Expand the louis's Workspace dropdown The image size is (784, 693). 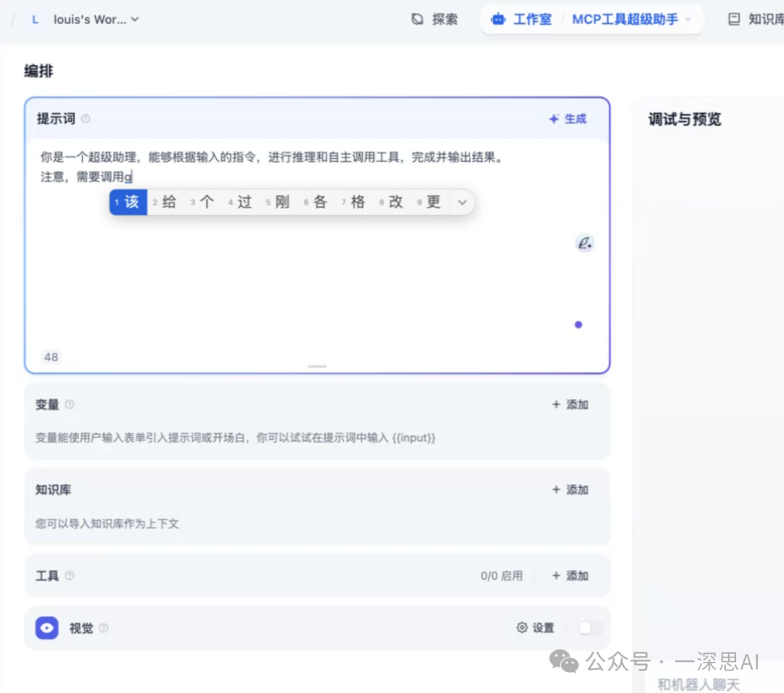pyautogui.click(x=134, y=20)
